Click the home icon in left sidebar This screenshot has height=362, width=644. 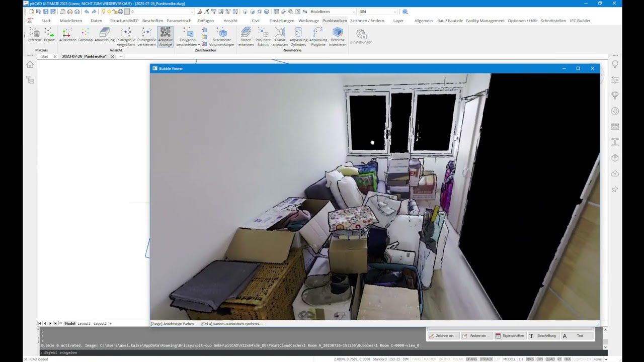[30, 65]
